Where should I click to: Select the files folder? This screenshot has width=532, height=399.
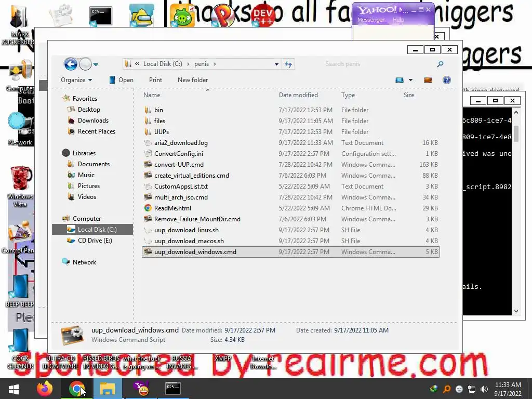coord(291,121)
